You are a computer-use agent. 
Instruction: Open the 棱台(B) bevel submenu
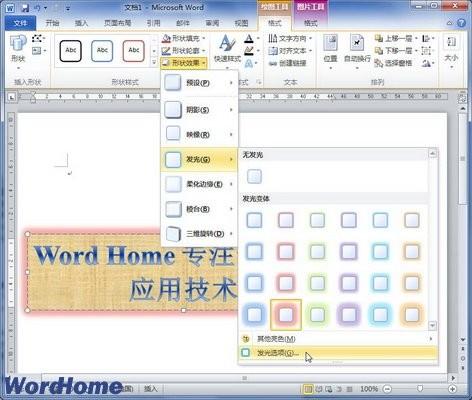coord(199,209)
